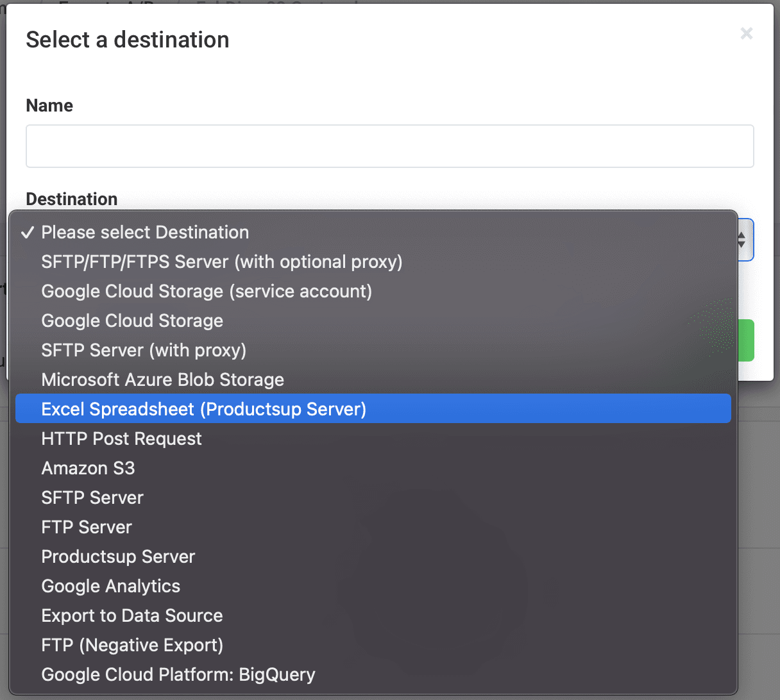
Task: Select Google Cloud Storage (service account)
Action: (x=207, y=291)
